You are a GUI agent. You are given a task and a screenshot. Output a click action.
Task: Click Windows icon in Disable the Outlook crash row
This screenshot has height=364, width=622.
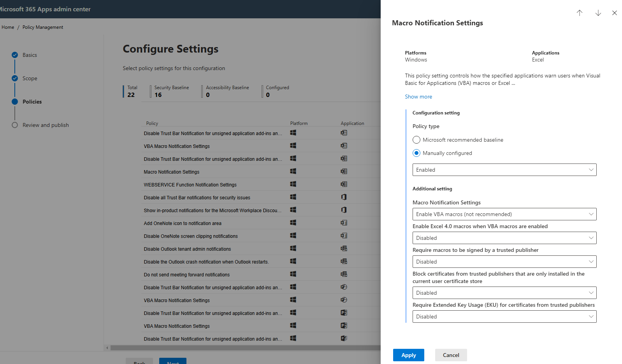click(293, 261)
